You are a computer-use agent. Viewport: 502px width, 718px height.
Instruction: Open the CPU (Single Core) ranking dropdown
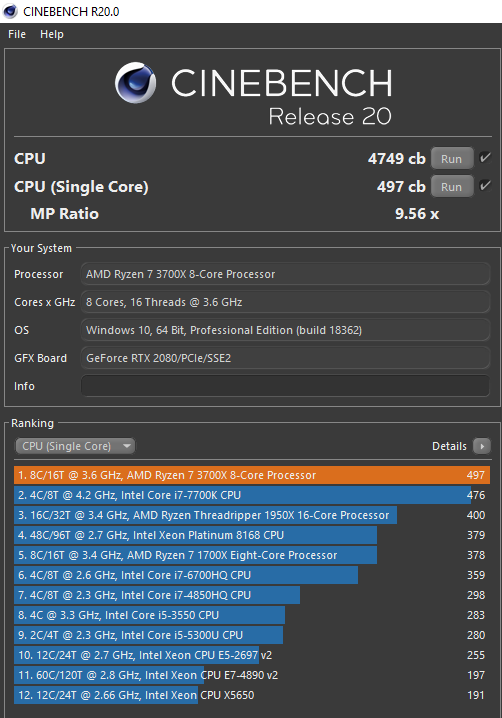coord(75,446)
